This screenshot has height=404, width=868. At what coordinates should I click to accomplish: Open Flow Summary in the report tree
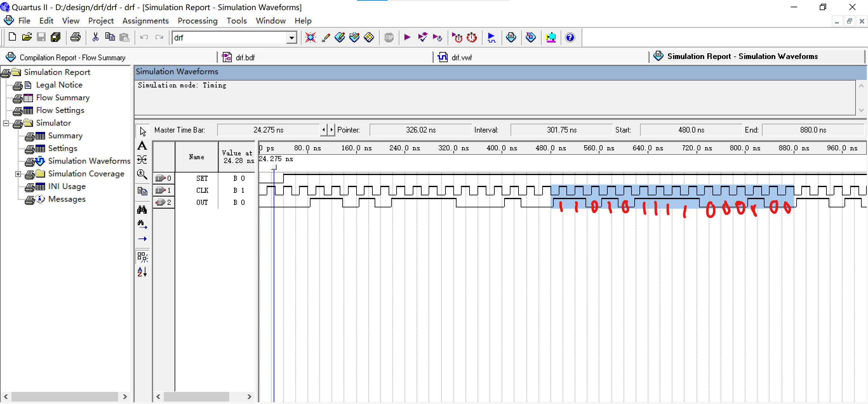pos(63,98)
